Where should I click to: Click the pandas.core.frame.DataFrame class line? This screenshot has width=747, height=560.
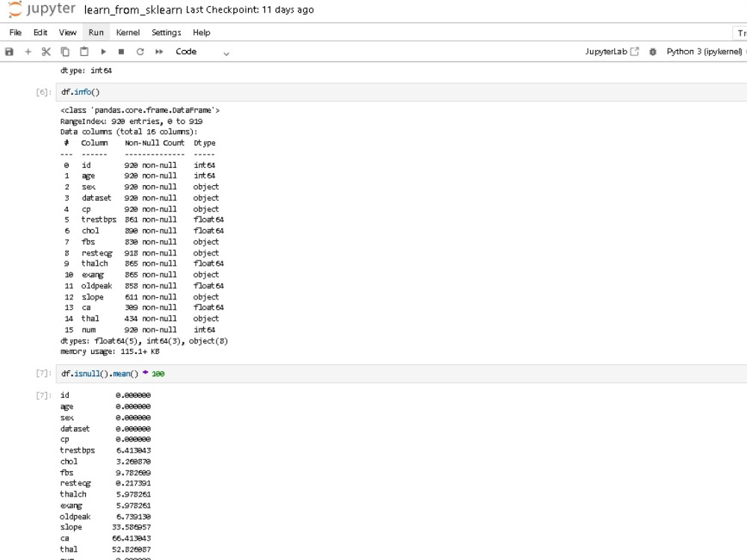[x=140, y=110]
